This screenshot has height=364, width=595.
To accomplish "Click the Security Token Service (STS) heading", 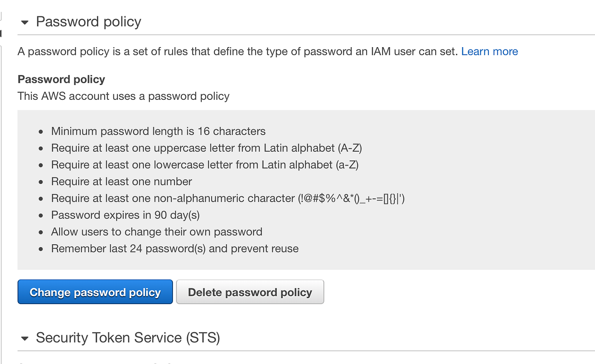I will (127, 338).
